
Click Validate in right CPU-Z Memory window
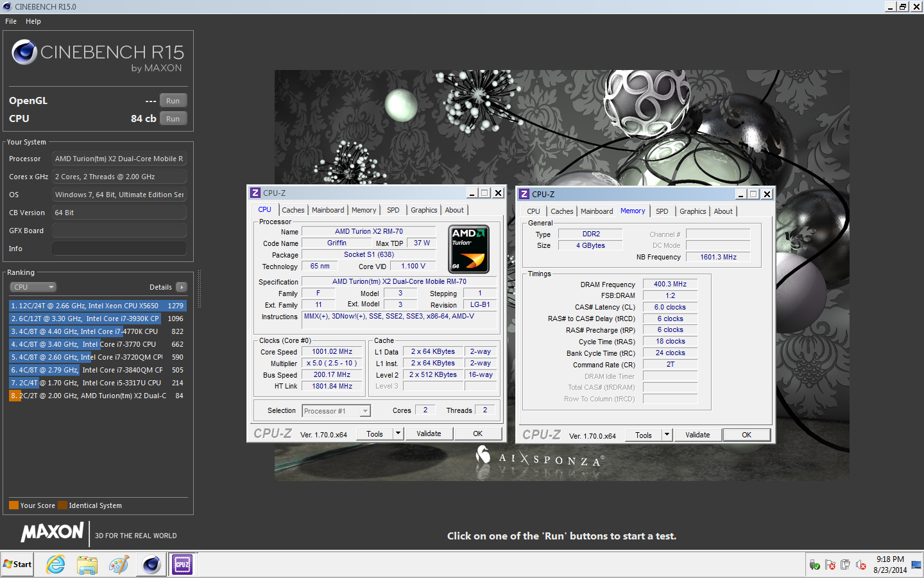[697, 435]
